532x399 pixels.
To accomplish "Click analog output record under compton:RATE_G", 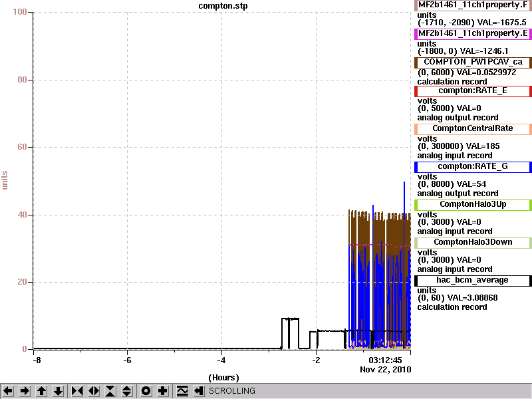I will click(458, 194).
